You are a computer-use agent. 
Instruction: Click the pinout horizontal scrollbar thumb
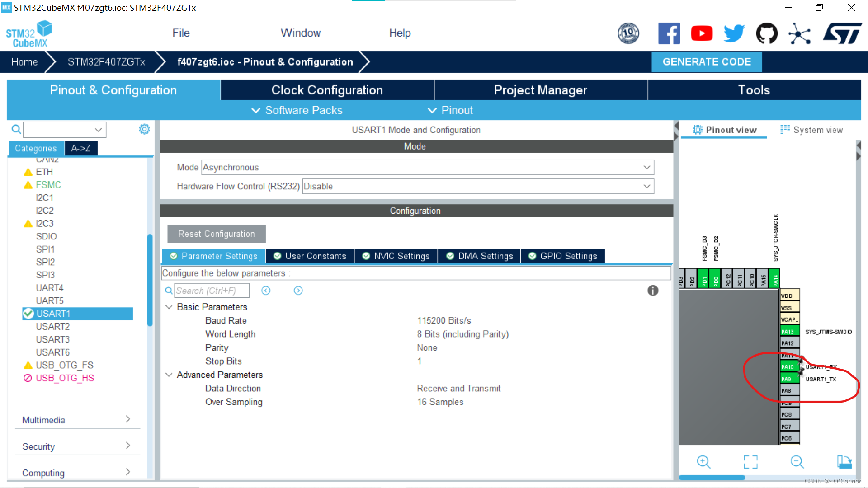(x=712, y=478)
